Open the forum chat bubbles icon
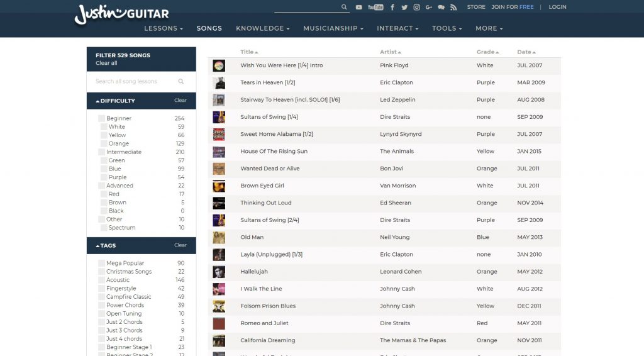 441,7
